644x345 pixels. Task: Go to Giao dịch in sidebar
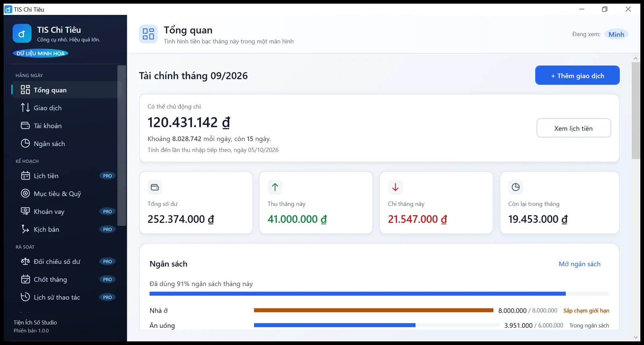click(x=66, y=108)
